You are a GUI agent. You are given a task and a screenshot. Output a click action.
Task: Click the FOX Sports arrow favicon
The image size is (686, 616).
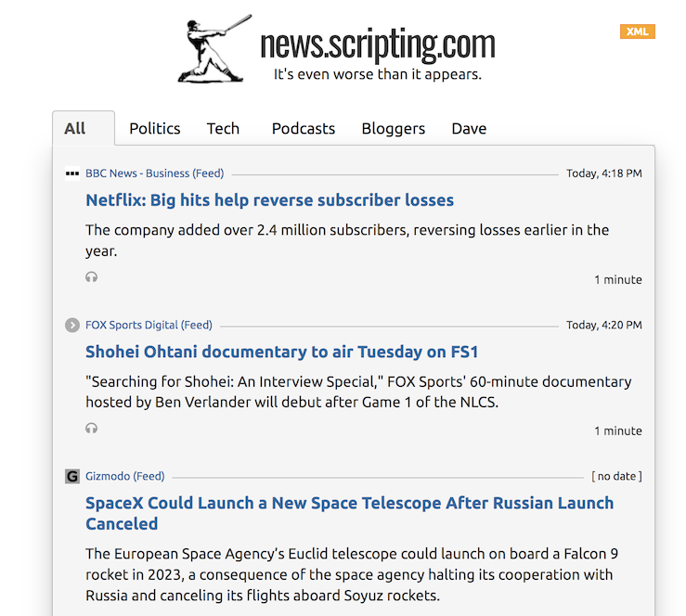pyautogui.click(x=72, y=326)
